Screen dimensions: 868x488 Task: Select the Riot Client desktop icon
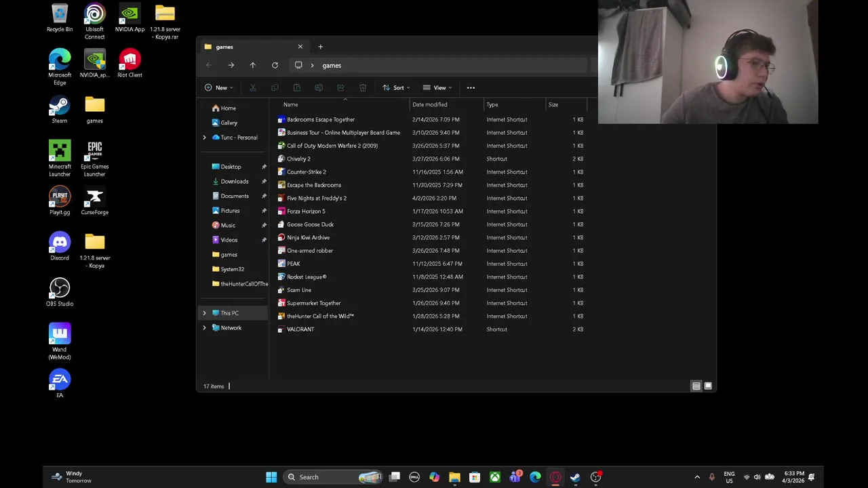130,64
